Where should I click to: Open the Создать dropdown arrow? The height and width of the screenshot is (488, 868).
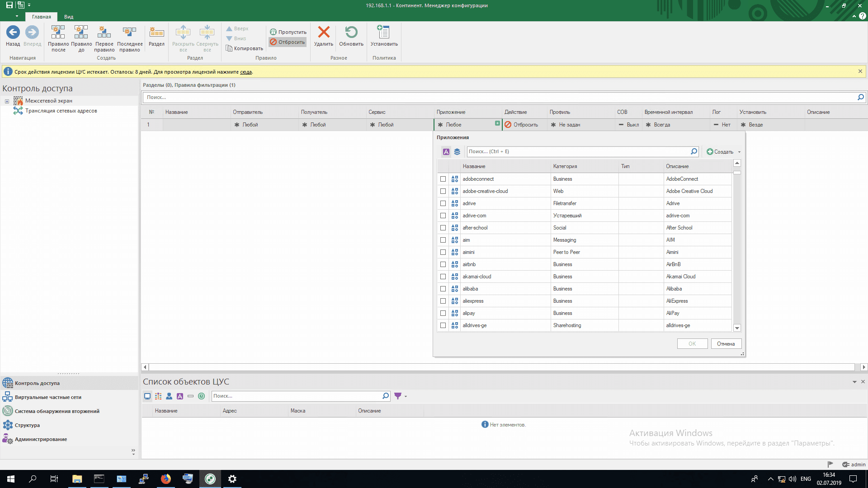pyautogui.click(x=740, y=152)
